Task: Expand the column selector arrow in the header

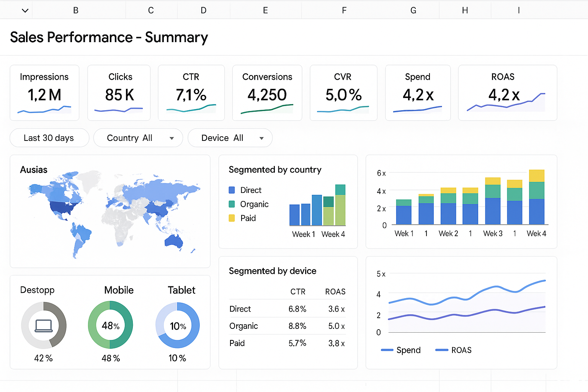Action: point(25,10)
